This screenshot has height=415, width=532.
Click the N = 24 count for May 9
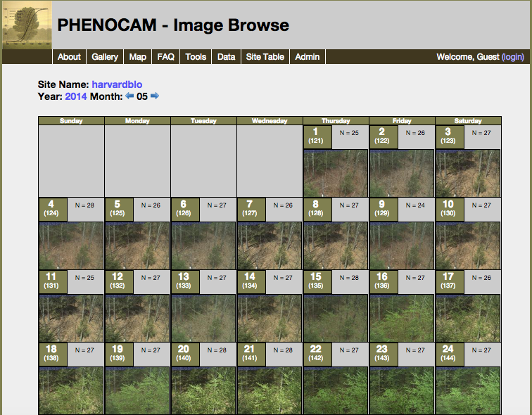415,205
